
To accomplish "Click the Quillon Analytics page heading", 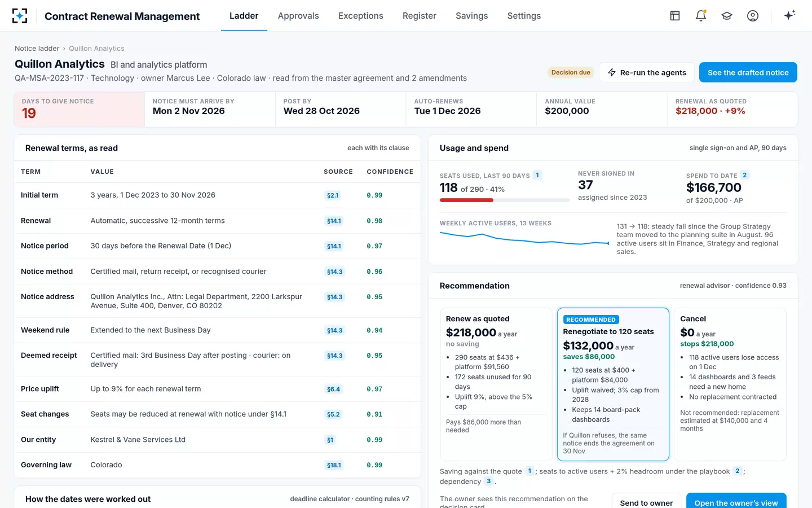I will pyautogui.click(x=60, y=64).
